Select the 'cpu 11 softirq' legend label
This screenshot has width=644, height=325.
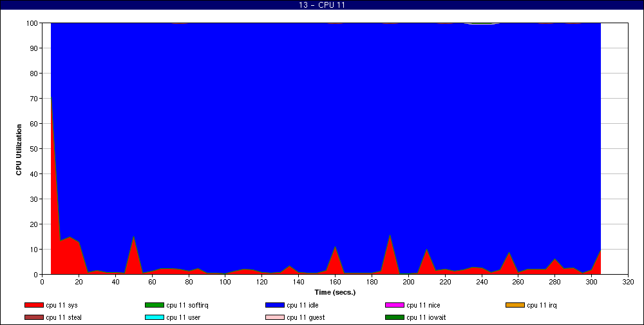pyautogui.click(x=187, y=305)
